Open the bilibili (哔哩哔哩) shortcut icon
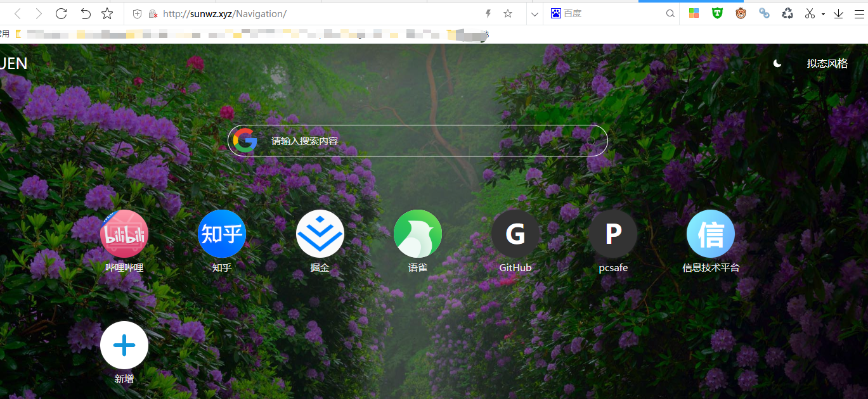This screenshot has width=868, height=399. click(124, 234)
